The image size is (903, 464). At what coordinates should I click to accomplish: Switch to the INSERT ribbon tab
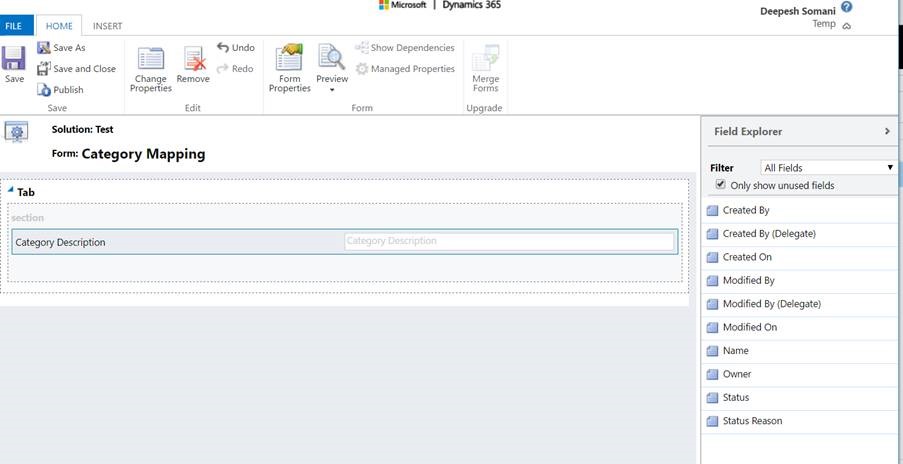click(107, 26)
